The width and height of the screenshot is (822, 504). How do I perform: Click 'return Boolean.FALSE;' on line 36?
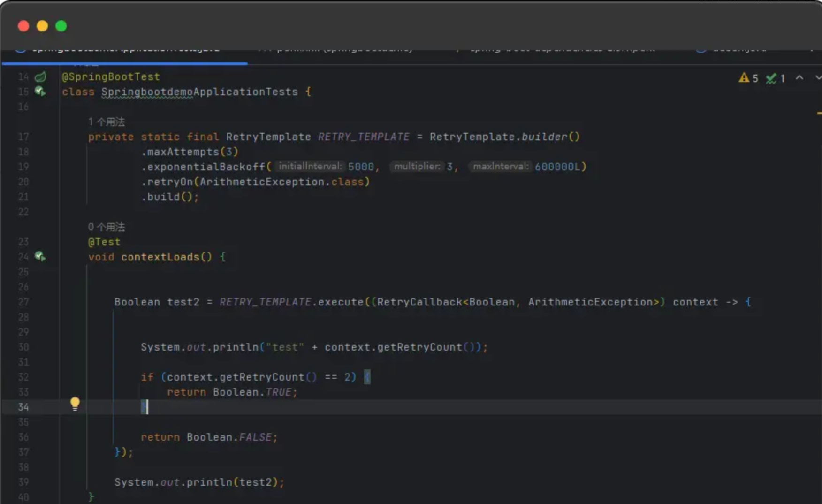[x=209, y=437]
